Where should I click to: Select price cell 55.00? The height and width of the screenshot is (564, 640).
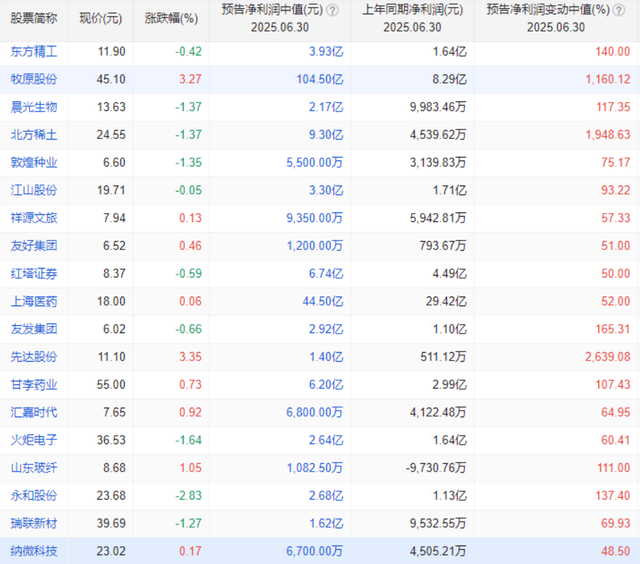click(x=111, y=384)
